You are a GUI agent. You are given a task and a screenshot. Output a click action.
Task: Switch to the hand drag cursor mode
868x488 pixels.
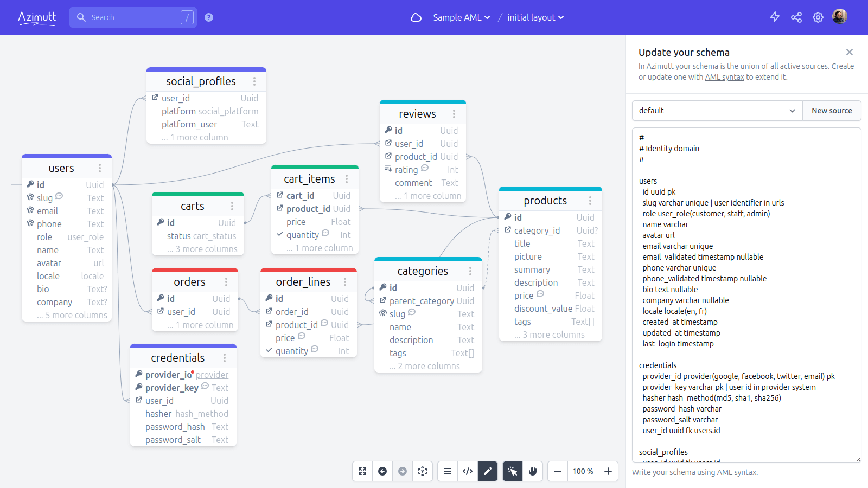(533, 471)
